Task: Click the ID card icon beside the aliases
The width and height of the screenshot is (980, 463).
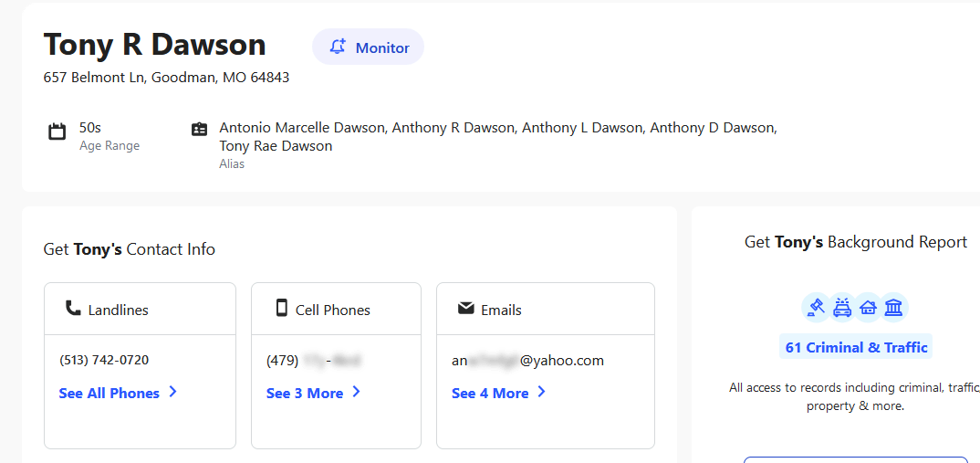Action: (x=199, y=130)
